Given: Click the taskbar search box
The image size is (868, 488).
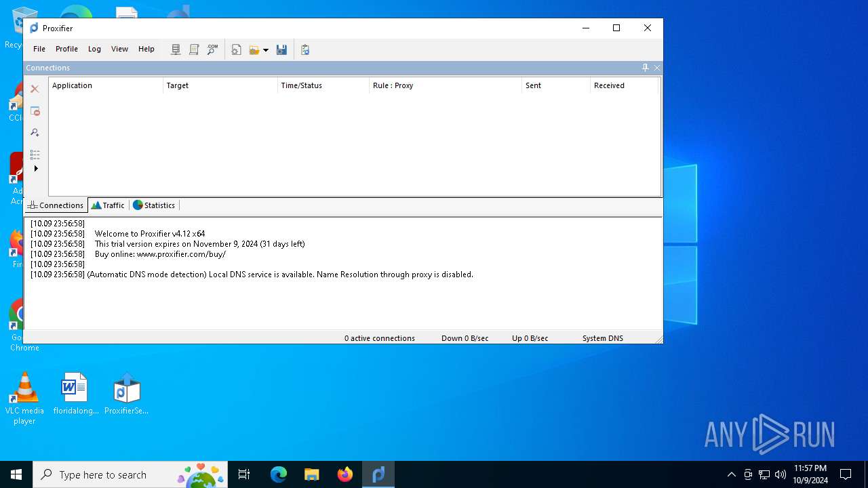Looking at the screenshot, I should (x=132, y=474).
